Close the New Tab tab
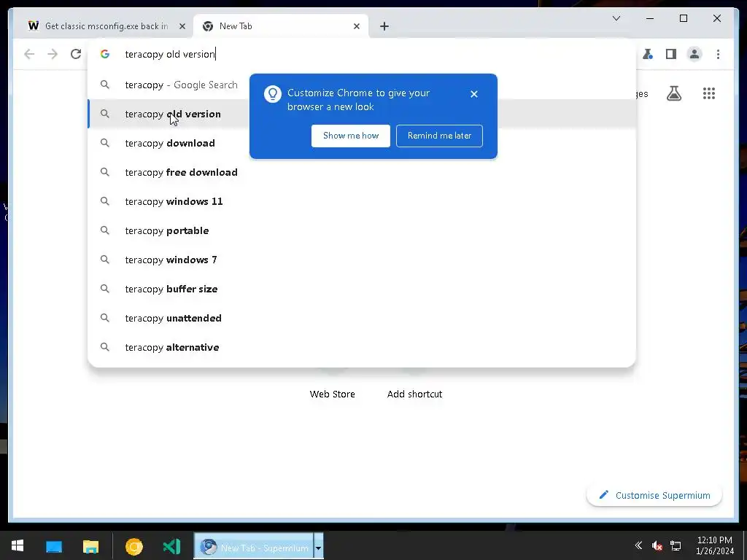 tap(356, 26)
